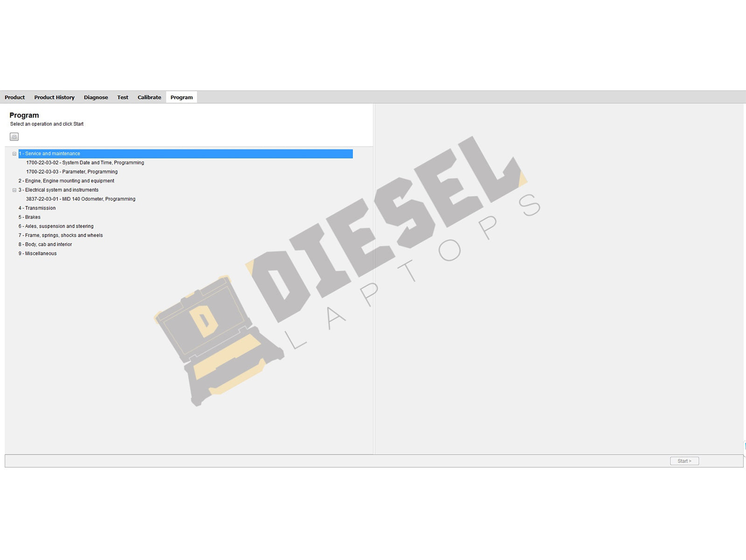
Task: Choose Parameter, Programming operation
Action: [x=72, y=172]
